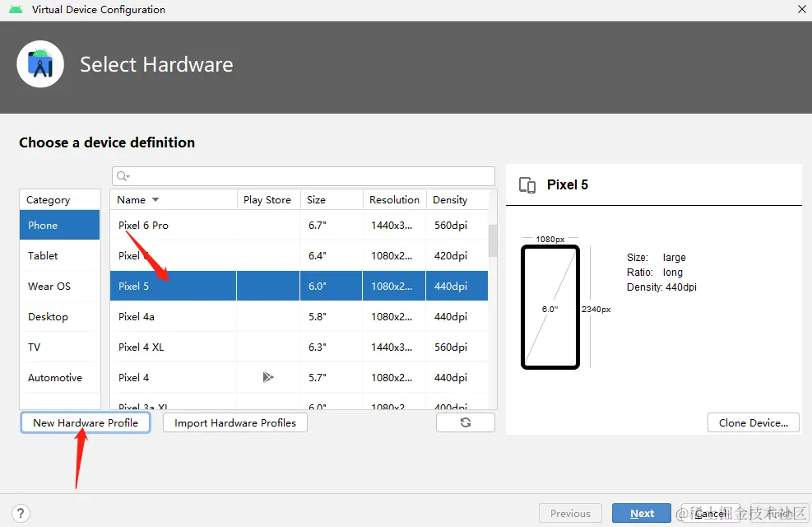The image size is (812, 527).
Task: Sort devices using the Name column arrow
Action: click(x=155, y=200)
